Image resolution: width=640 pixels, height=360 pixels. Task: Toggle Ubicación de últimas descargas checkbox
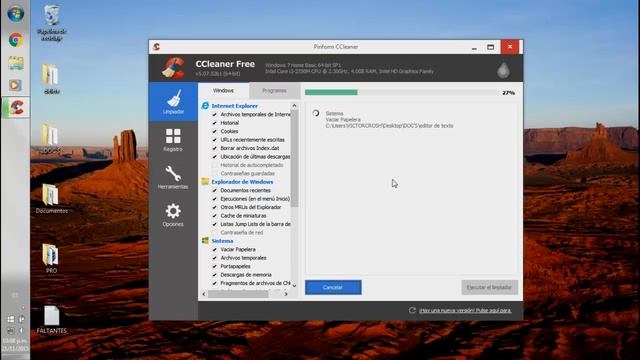pos(215,157)
